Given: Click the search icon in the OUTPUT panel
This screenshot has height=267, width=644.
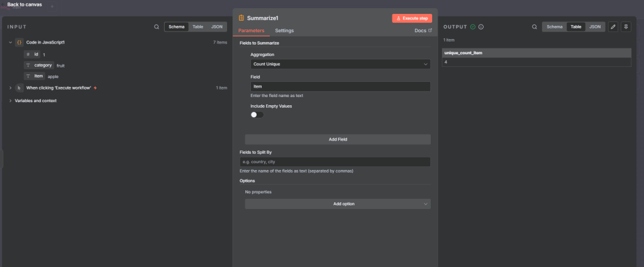Looking at the screenshot, I should pyautogui.click(x=534, y=27).
